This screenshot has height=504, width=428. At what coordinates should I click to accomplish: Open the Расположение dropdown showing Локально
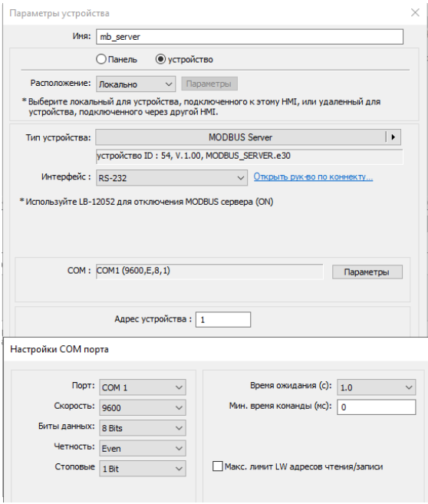136,84
